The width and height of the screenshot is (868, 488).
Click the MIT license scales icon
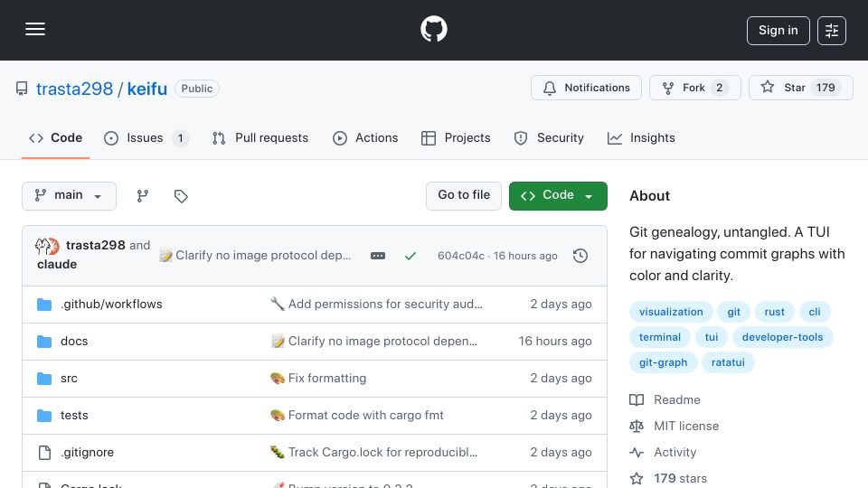pos(637,426)
